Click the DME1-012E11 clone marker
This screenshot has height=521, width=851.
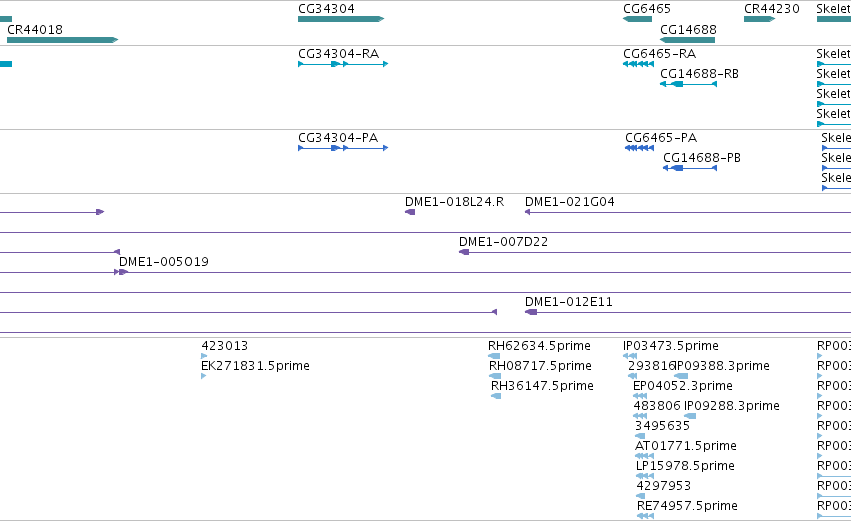pyautogui.click(x=688, y=312)
